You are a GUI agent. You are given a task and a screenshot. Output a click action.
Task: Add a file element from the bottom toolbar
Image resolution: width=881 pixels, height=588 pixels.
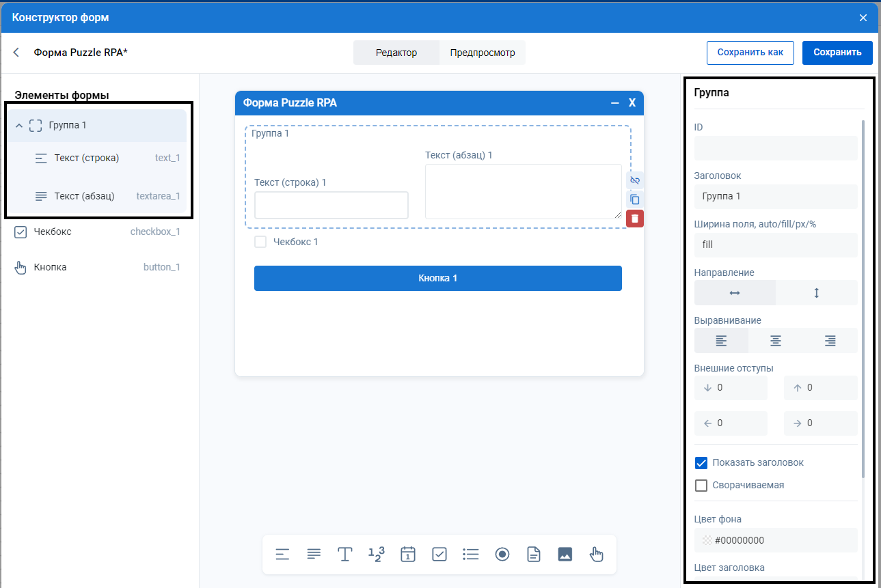(533, 554)
